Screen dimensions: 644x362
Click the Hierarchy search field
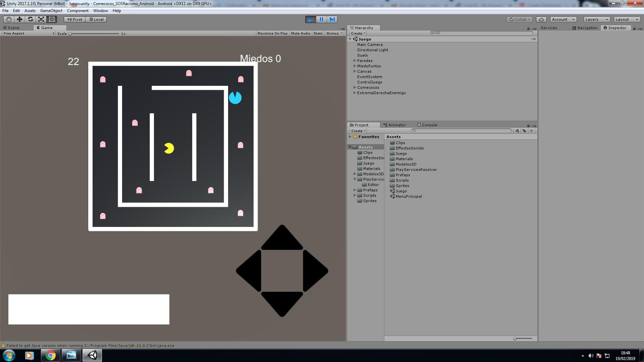(481, 33)
